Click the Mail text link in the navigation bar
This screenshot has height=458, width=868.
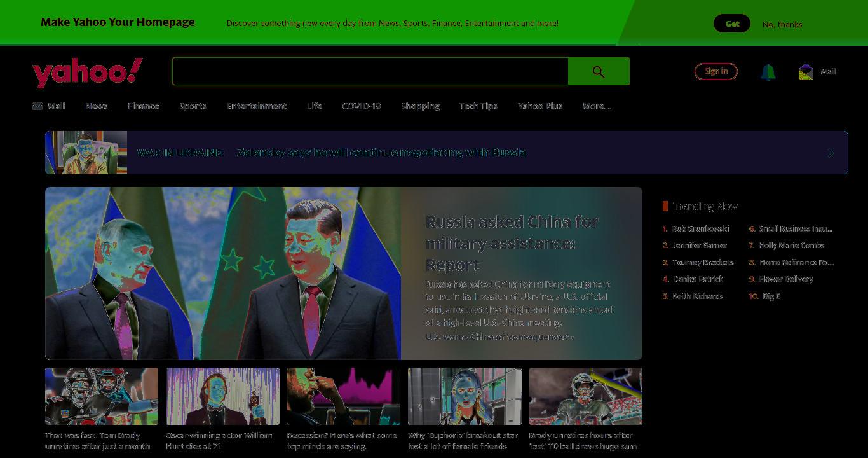click(x=57, y=106)
